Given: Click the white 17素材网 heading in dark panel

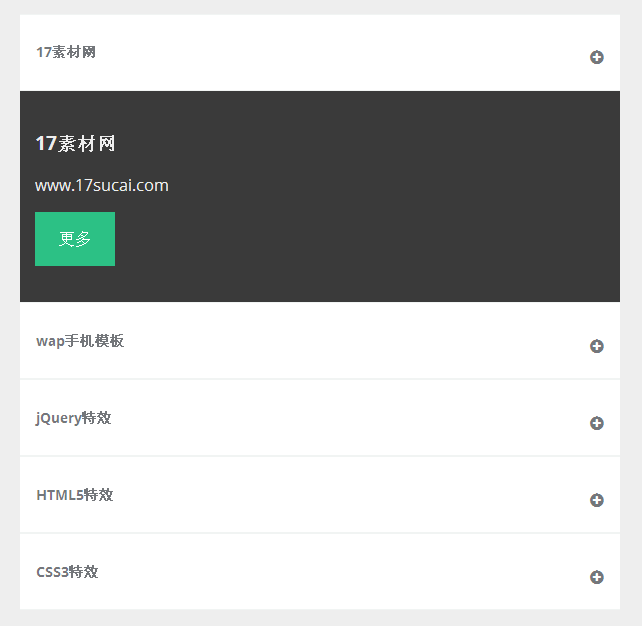Looking at the screenshot, I should (x=75, y=144).
